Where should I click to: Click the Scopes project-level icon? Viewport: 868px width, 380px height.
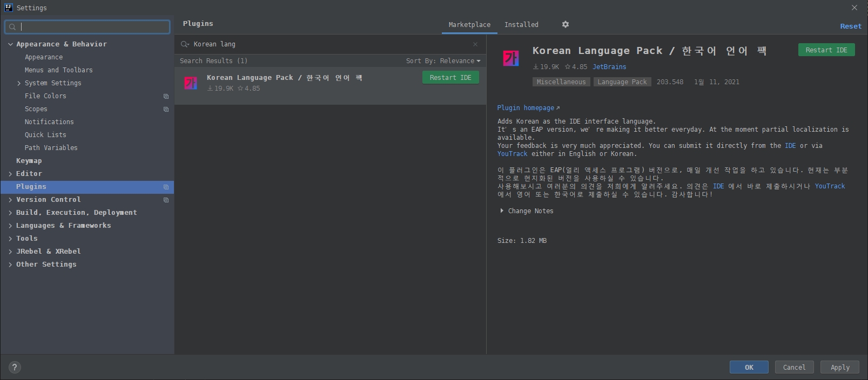coord(166,109)
